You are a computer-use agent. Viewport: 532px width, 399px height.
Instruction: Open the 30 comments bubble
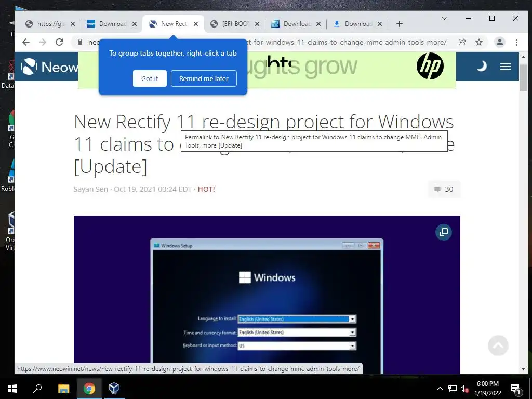(x=444, y=189)
